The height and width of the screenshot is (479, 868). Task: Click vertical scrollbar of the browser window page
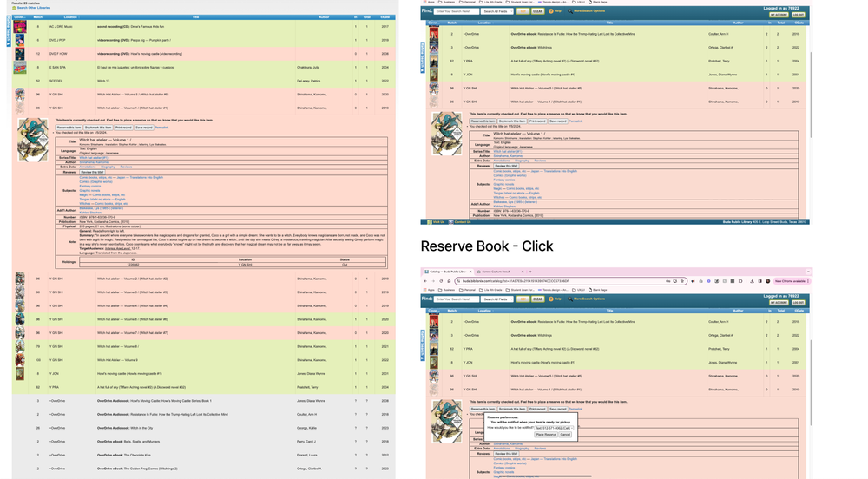click(x=811, y=382)
